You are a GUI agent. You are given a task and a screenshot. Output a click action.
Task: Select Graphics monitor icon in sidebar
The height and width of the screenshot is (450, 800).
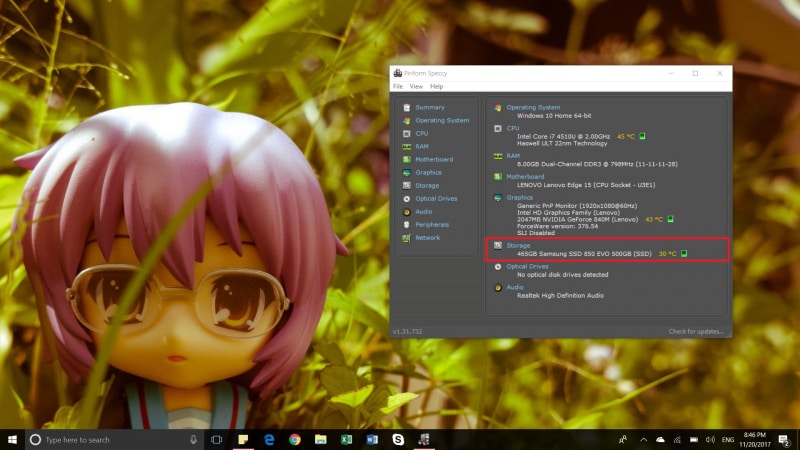(407, 173)
